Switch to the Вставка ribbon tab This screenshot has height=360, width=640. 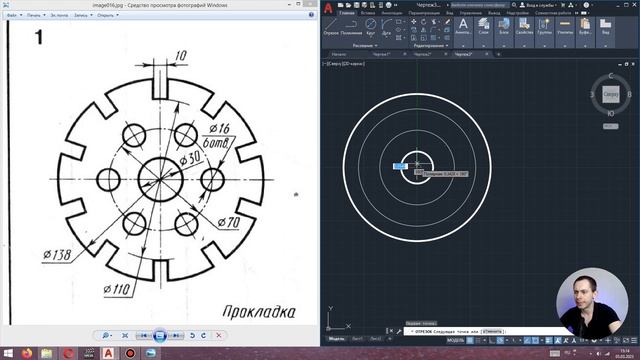(x=368, y=13)
